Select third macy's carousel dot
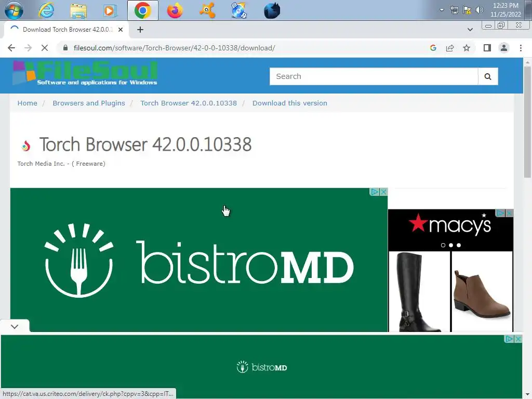Screen dimensions: 532x399 tap(459, 245)
